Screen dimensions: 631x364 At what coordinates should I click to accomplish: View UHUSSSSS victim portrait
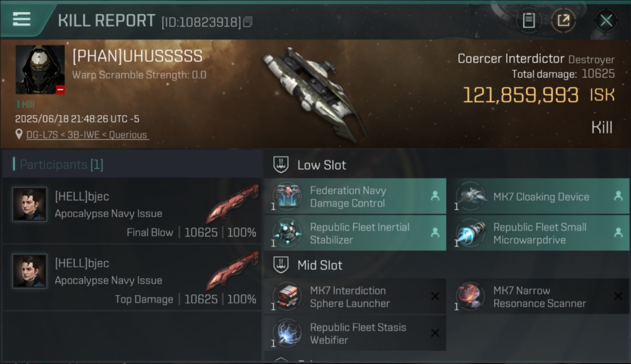pos(40,69)
